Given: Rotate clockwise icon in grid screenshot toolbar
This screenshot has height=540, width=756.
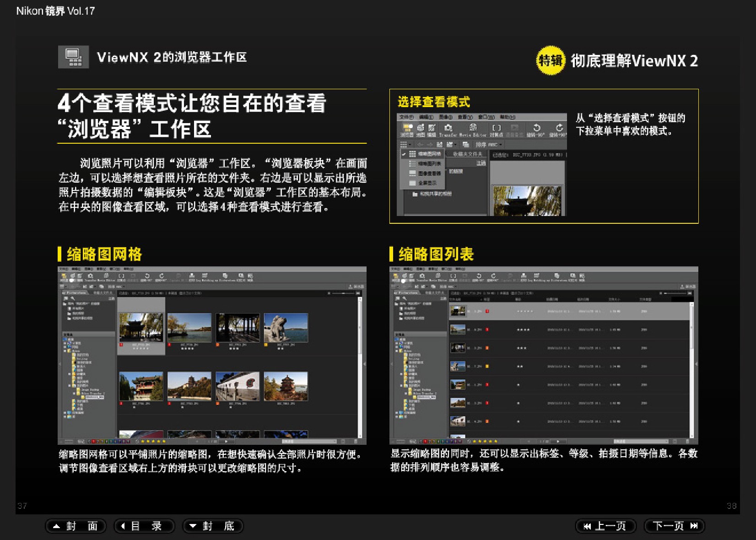Looking at the screenshot, I should point(162,276).
